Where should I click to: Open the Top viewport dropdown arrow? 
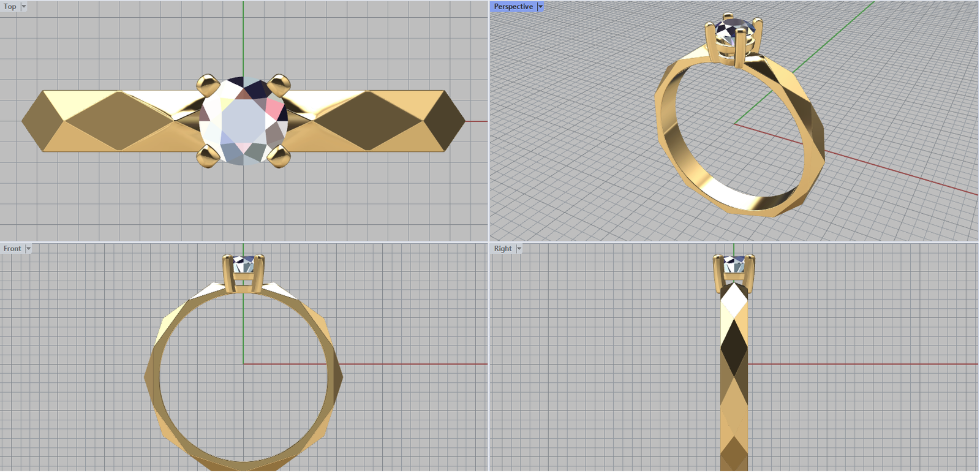click(24, 7)
